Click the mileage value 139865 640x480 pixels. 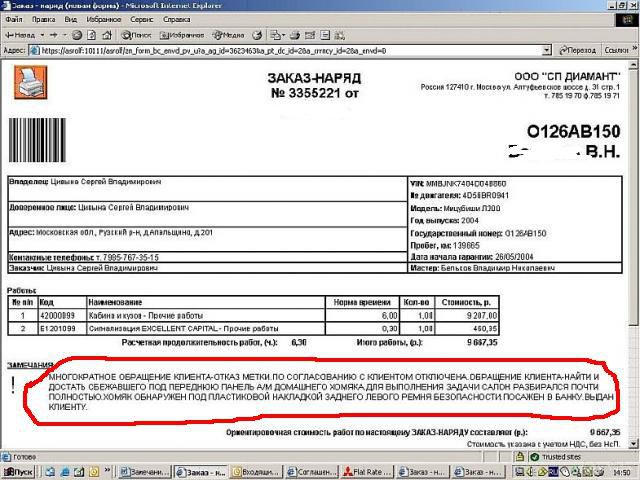click(x=466, y=246)
